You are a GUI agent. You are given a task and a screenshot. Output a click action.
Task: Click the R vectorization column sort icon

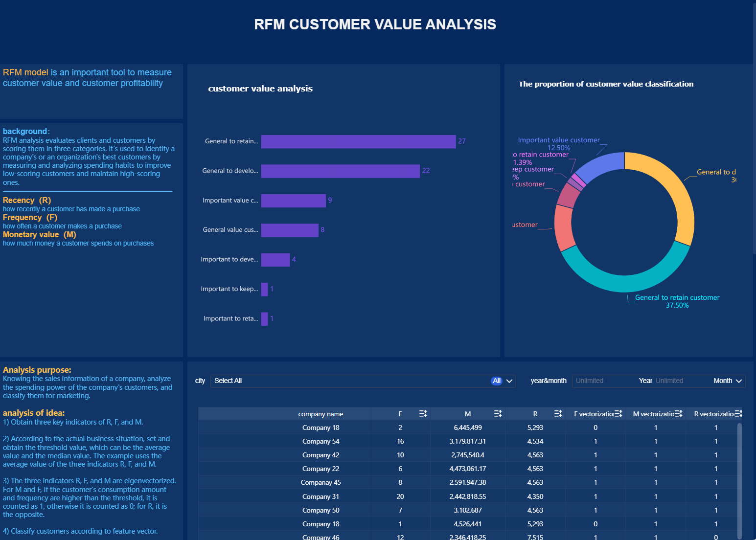(739, 413)
